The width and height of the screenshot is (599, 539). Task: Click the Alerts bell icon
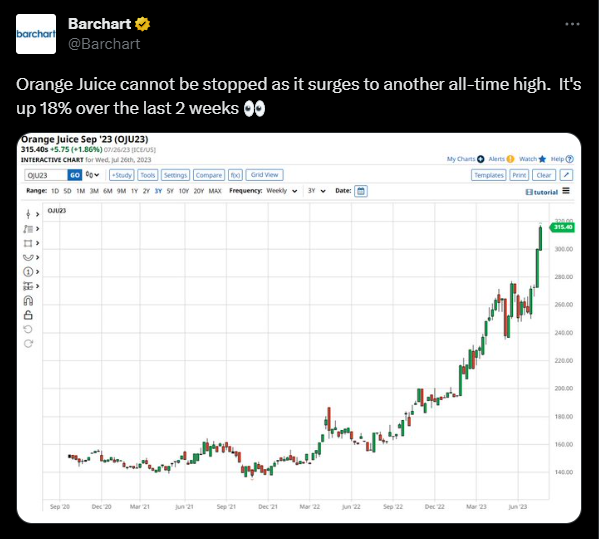pyautogui.click(x=510, y=159)
